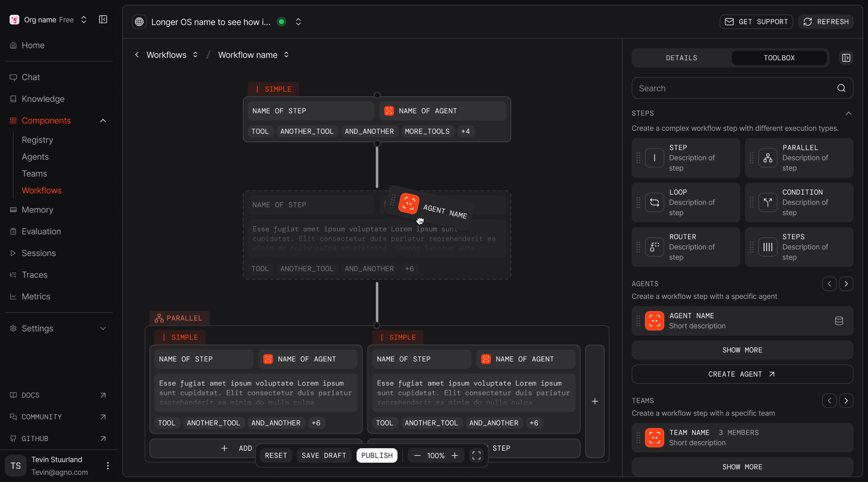Go to next page of TEAMS

point(846,401)
